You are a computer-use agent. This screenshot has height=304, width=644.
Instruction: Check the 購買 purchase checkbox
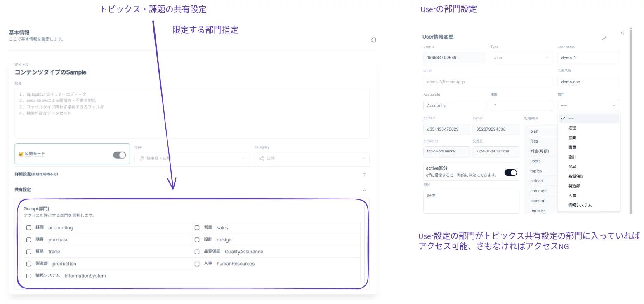click(28, 240)
